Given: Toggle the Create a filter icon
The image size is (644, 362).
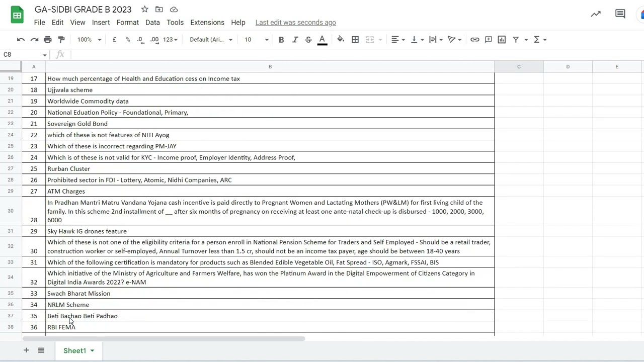Looking at the screenshot, I should coord(516,39).
